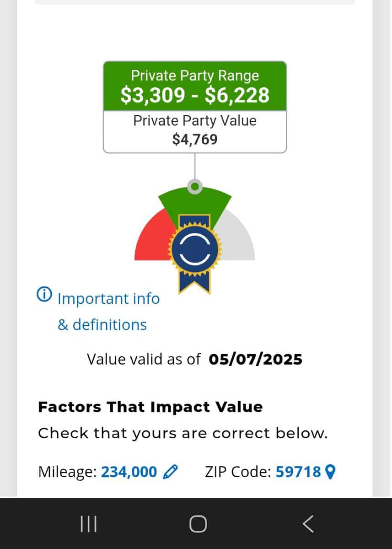This screenshot has height=549, width=392.
Task: Tap the Android recent apps icon
Action: [x=88, y=524]
